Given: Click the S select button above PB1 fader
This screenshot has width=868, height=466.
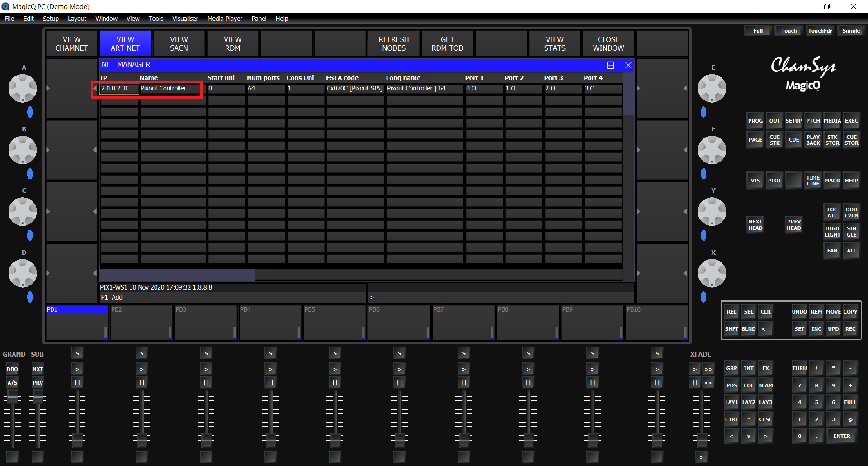Looking at the screenshot, I should 77,353.
